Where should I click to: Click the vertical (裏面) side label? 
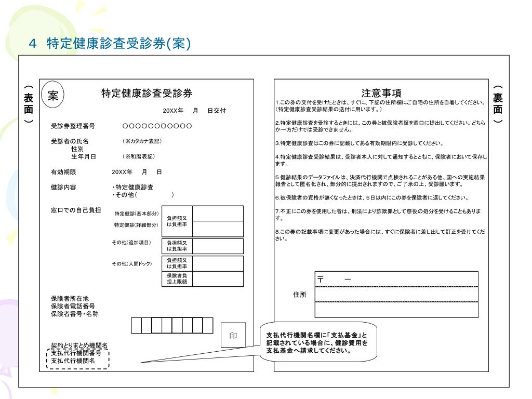coord(498,104)
